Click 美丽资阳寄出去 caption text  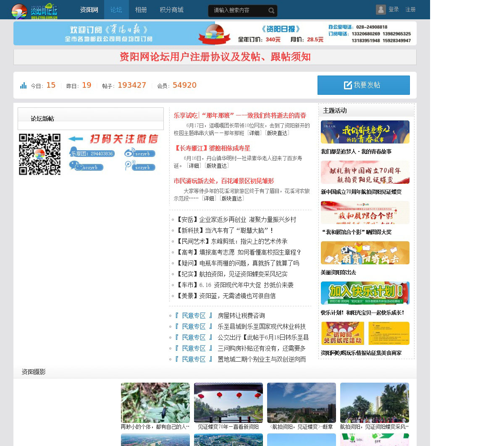339,272
